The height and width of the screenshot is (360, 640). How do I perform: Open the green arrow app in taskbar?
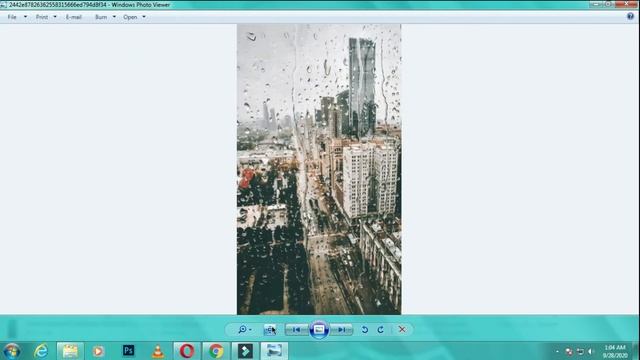(x=245, y=351)
